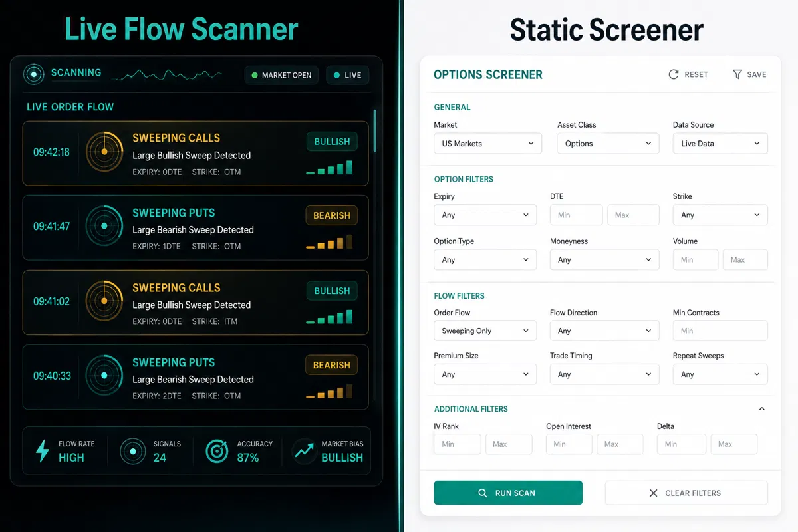Click the 09:41:02 timestamp

click(51, 301)
